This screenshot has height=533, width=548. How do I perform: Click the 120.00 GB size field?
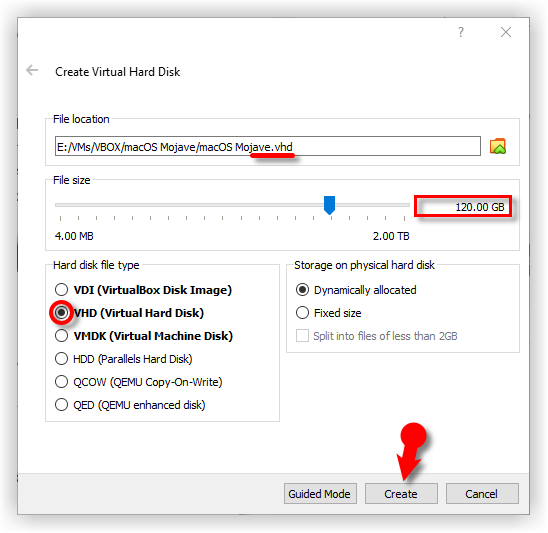(463, 207)
